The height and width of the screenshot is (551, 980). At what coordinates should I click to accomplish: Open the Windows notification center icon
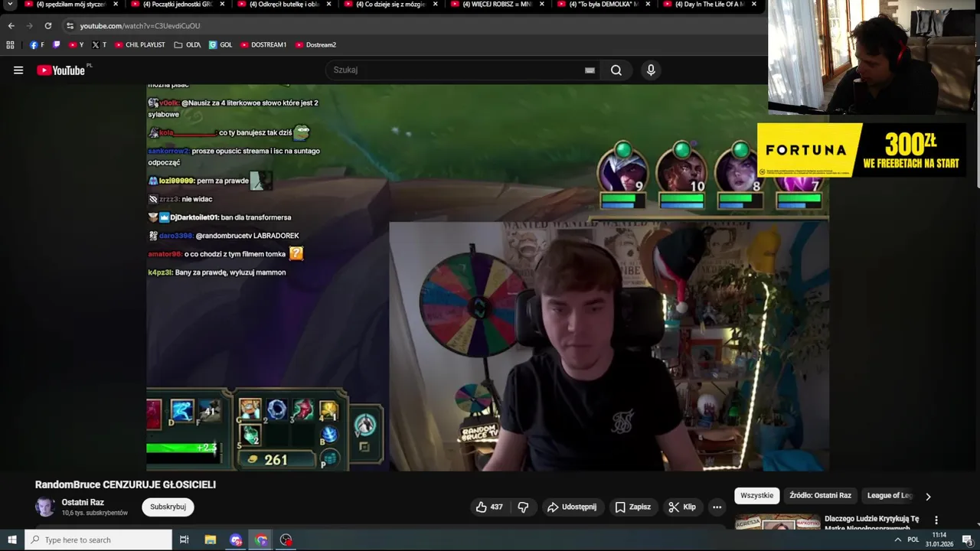click(x=966, y=540)
